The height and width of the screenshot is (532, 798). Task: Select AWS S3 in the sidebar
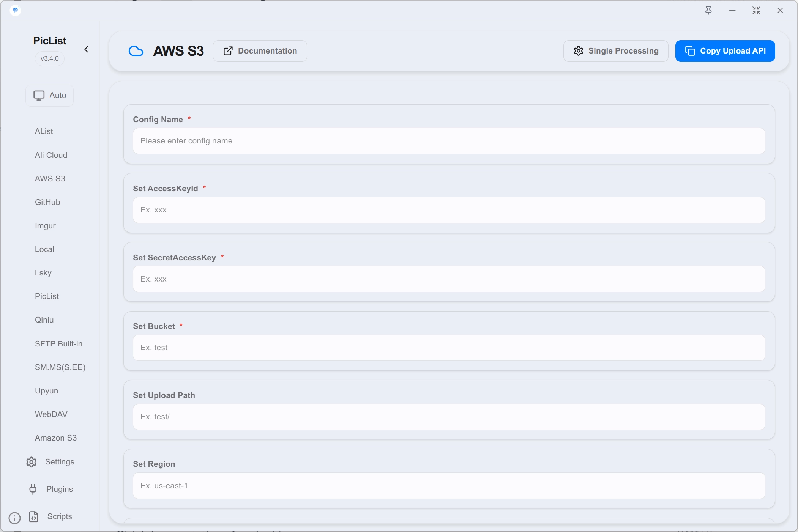click(x=50, y=179)
